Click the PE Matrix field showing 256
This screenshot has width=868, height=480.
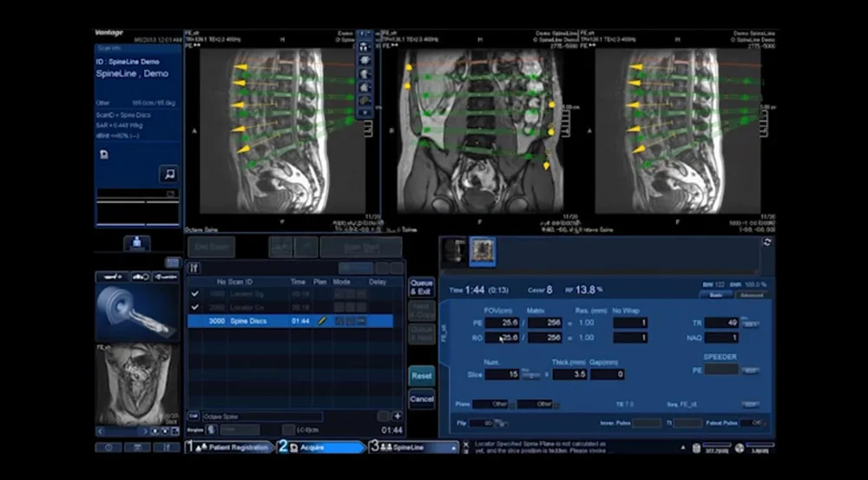pyautogui.click(x=545, y=323)
